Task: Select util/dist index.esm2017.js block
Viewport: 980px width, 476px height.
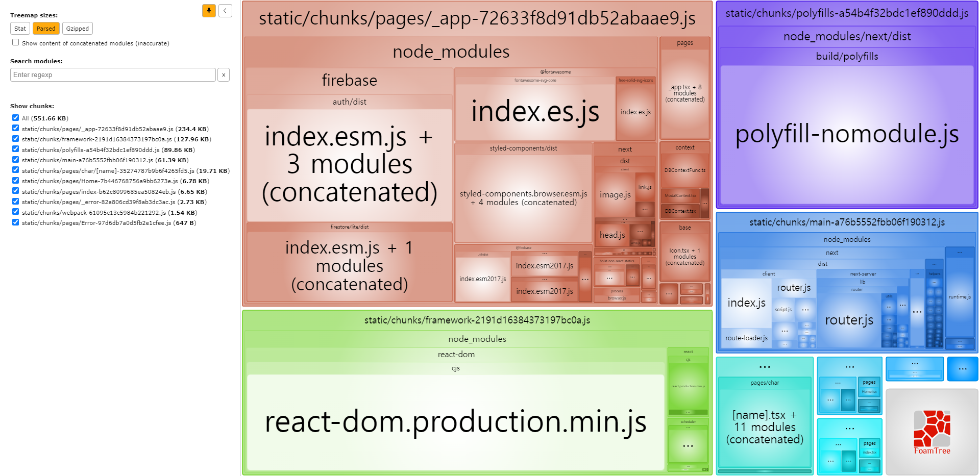Action: (483, 279)
